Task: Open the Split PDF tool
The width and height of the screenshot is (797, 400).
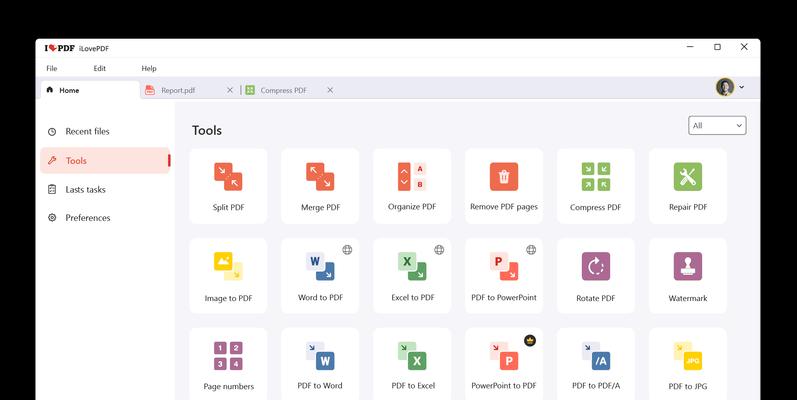Action: click(228, 186)
